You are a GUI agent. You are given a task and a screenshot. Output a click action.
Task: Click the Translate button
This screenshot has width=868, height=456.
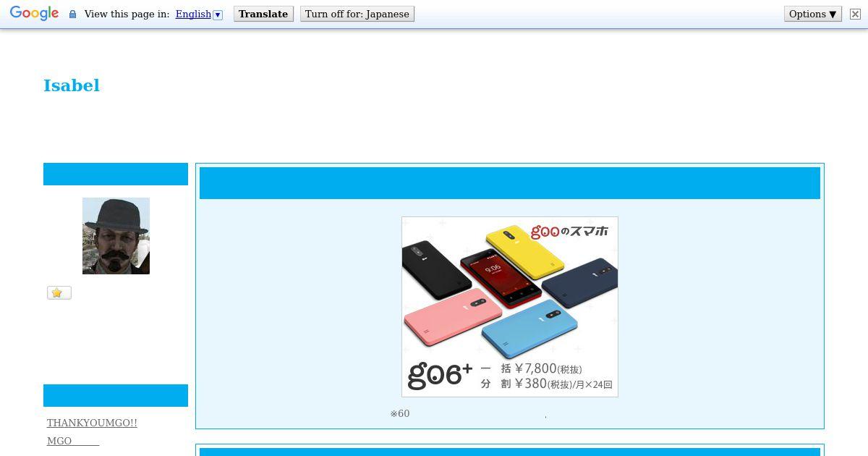pyautogui.click(x=263, y=14)
